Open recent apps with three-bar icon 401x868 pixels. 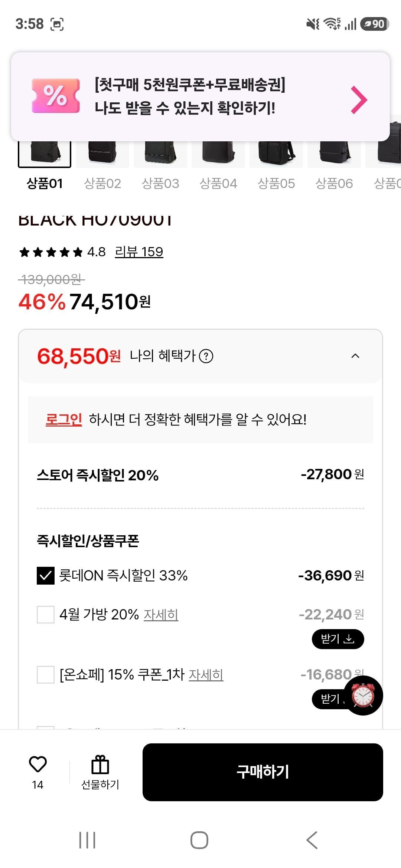point(87,840)
